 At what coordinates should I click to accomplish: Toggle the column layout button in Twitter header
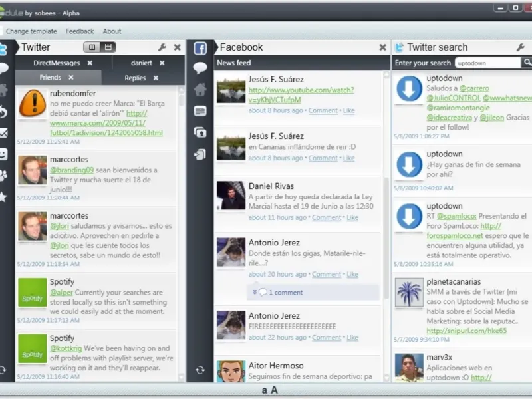pyautogui.click(x=92, y=47)
